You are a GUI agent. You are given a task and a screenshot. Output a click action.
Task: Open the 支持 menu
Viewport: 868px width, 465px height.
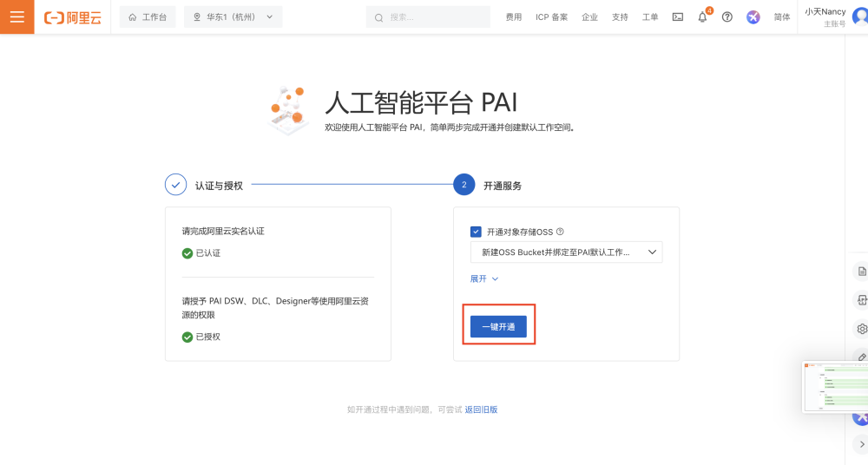click(620, 17)
